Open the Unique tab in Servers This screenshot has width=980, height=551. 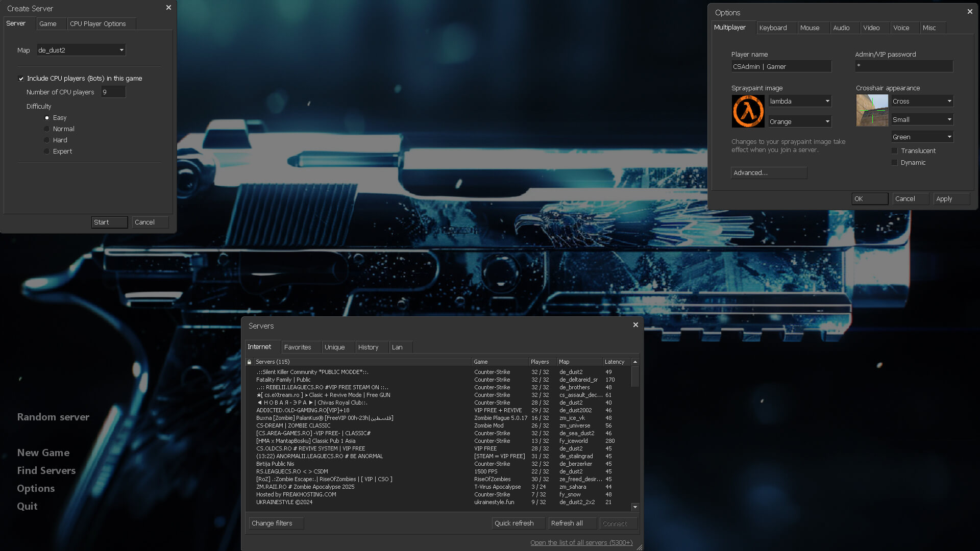[337, 347]
